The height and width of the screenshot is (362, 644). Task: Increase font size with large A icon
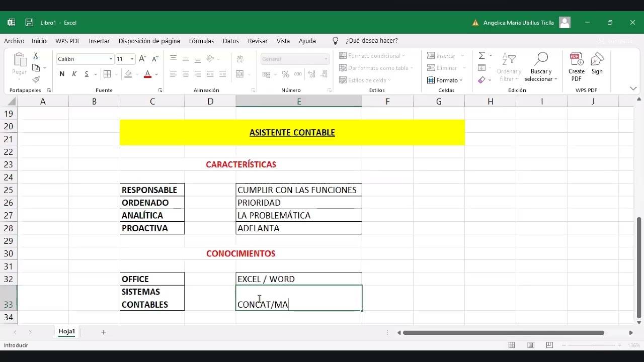(x=142, y=59)
